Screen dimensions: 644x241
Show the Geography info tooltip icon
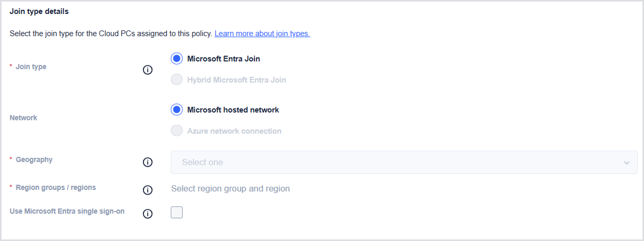point(148,162)
